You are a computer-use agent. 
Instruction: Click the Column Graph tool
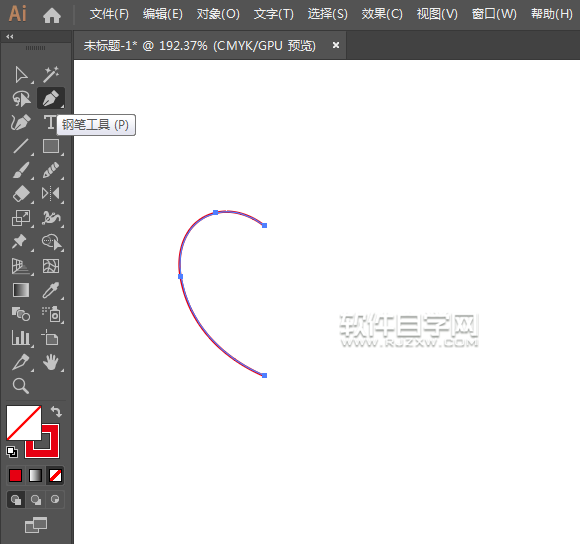click(21, 338)
